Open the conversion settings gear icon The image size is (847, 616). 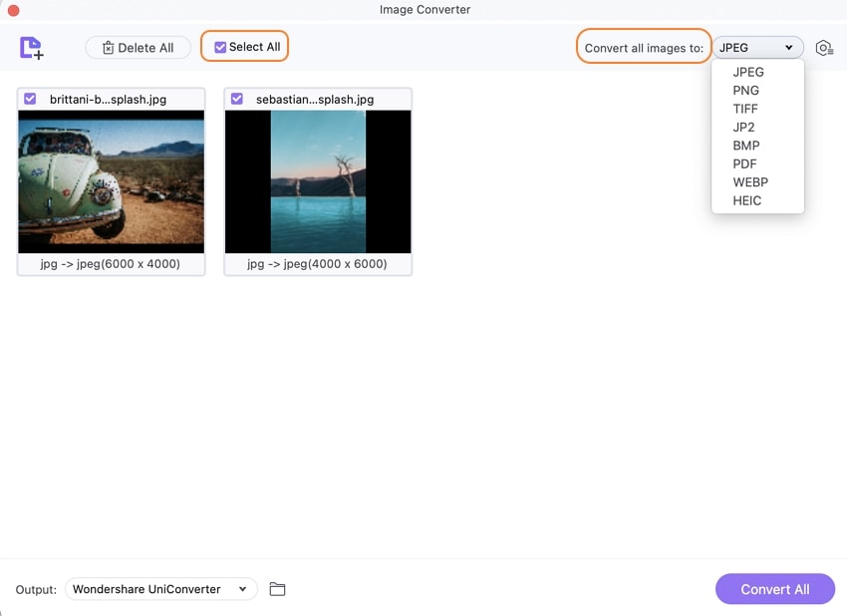pyautogui.click(x=824, y=48)
